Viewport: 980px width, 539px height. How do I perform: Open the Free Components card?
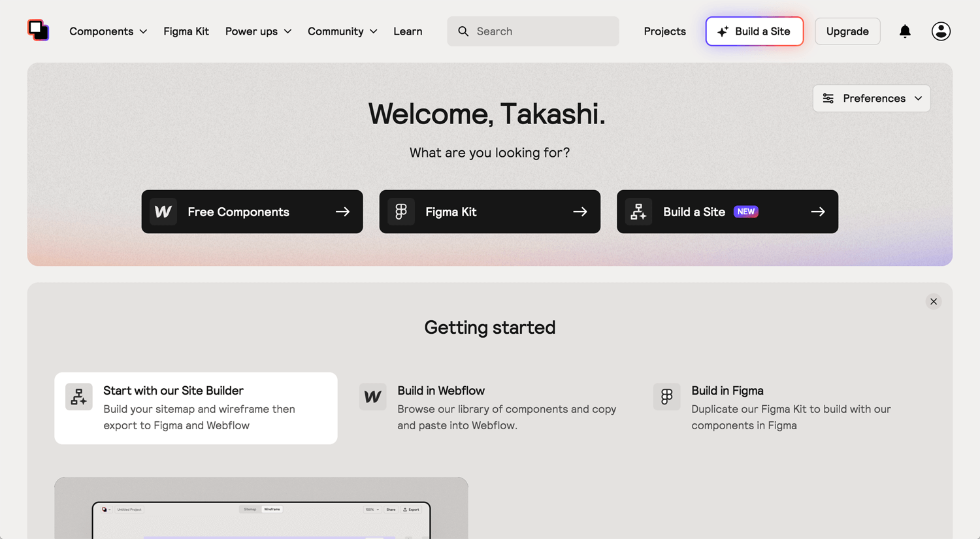(252, 212)
